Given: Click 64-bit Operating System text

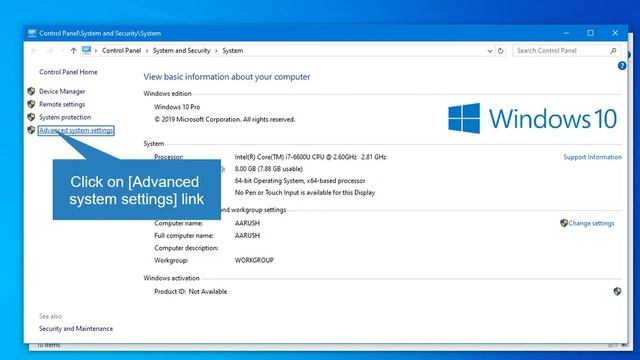Looking at the screenshot, I should coord(300,180).
